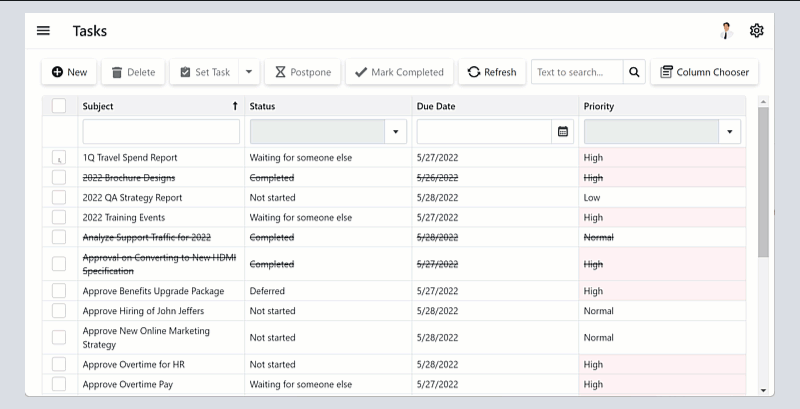Click the Due Date filter input
The height and width of the screenshot is (409, 800).
[484, 132]
